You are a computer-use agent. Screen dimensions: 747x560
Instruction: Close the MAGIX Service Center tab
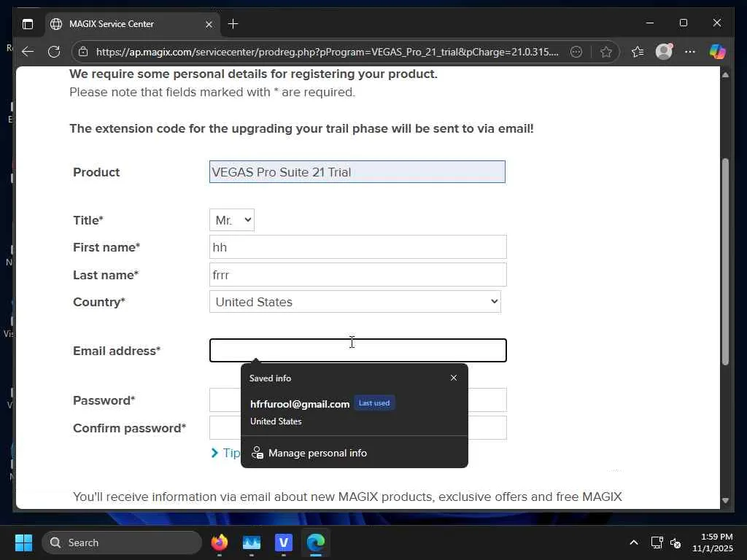209,24
